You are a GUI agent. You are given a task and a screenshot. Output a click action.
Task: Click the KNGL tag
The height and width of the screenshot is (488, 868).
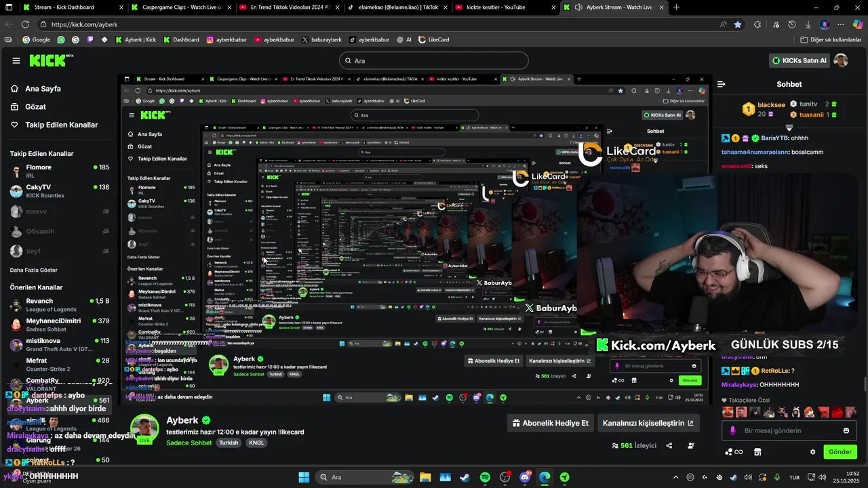click(256, 443)
